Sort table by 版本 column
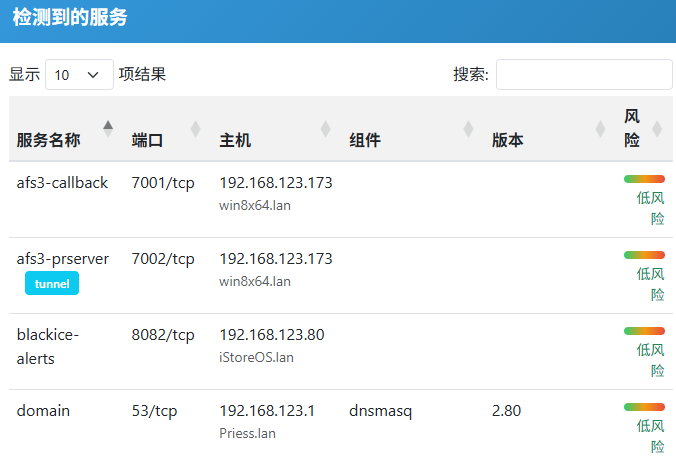676x463 pixels. pos(550,128)
